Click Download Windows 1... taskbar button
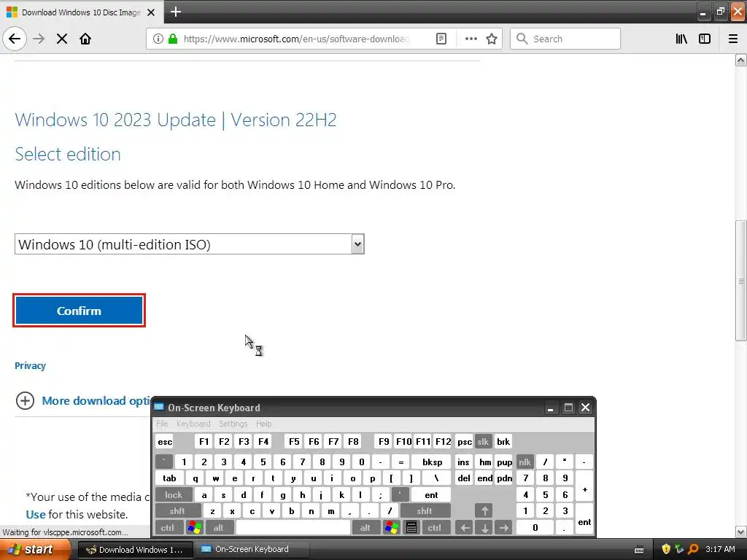Viewport: 747px width, 560px height. point(136,549)
